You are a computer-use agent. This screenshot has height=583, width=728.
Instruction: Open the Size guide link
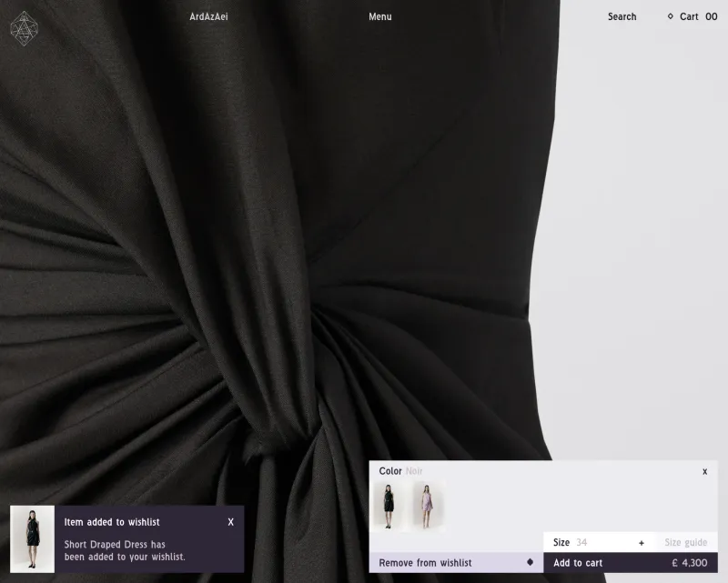(686, 542)
